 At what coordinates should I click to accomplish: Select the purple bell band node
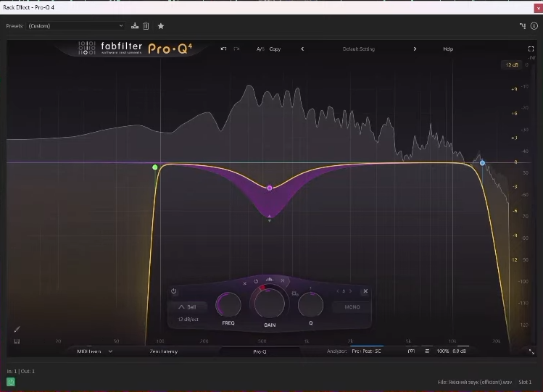270,188
